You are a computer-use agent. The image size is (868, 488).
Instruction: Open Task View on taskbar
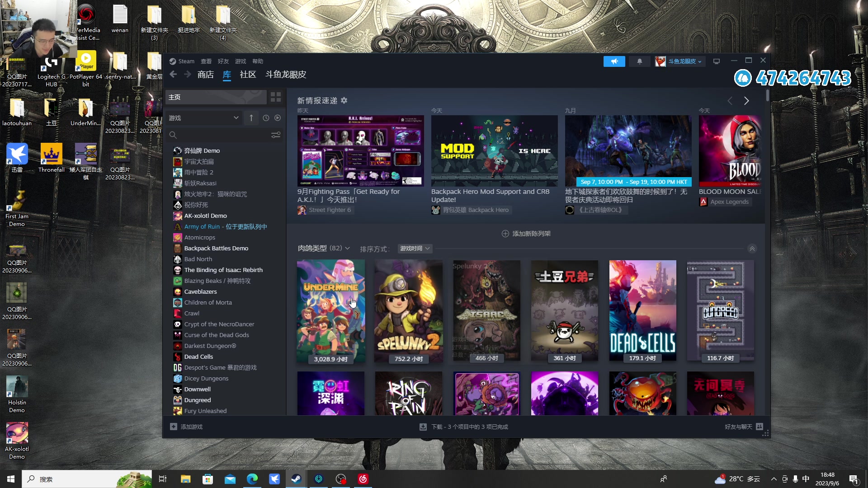[x=163, y=479]
